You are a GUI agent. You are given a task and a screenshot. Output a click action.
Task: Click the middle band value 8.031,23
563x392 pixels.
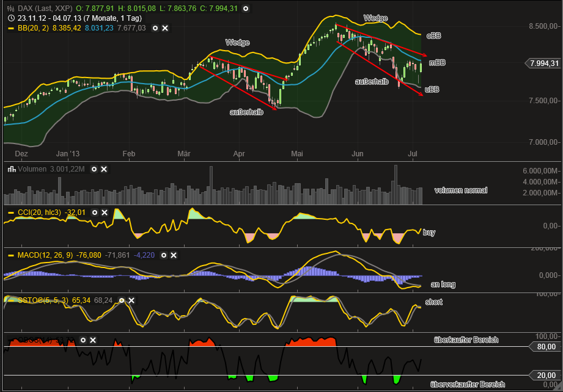[x=99, y=28]
